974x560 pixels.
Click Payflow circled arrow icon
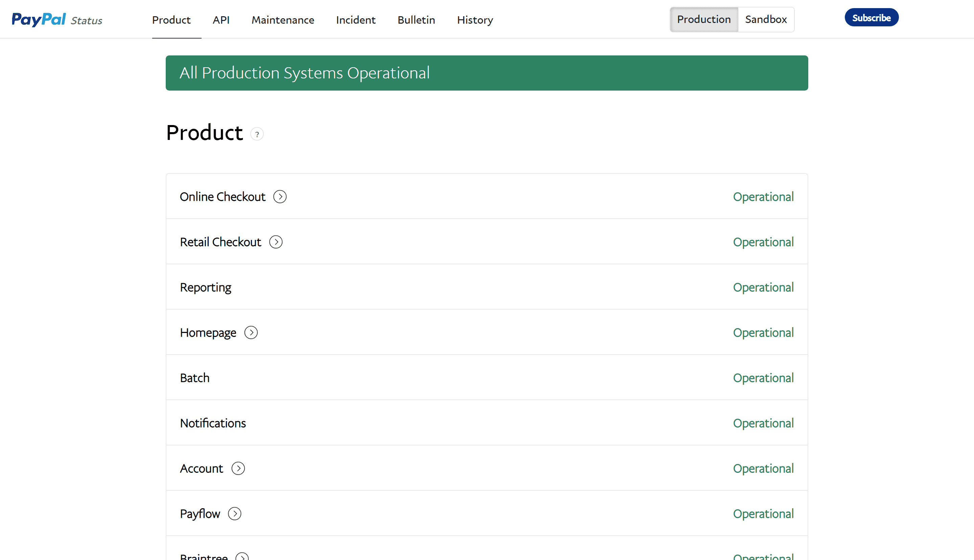(235, 513)
